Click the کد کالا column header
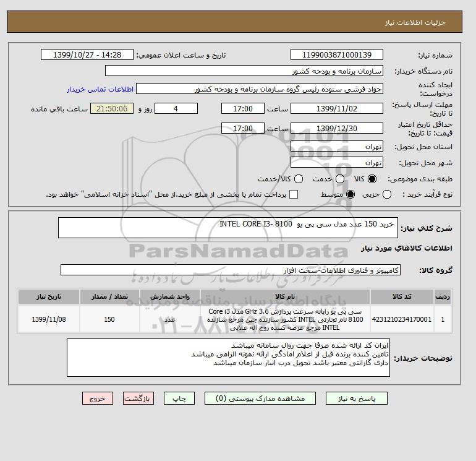The image size is (476, 461). point(402,296)
